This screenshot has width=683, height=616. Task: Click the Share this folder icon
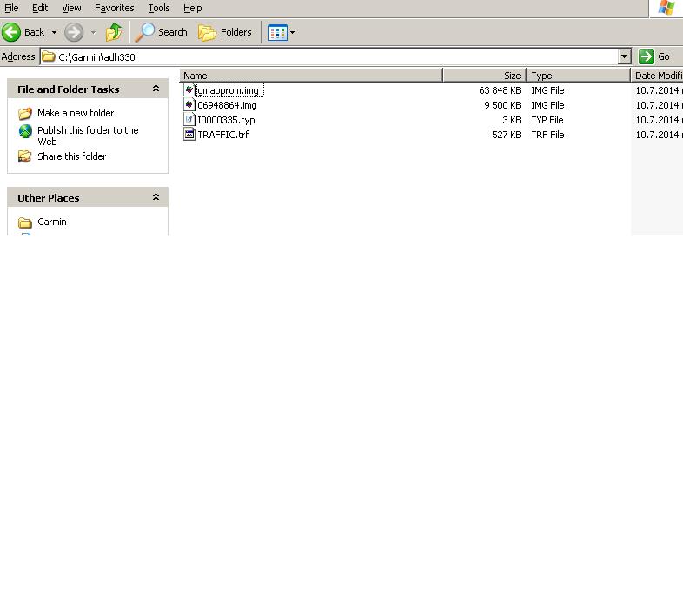25,156
